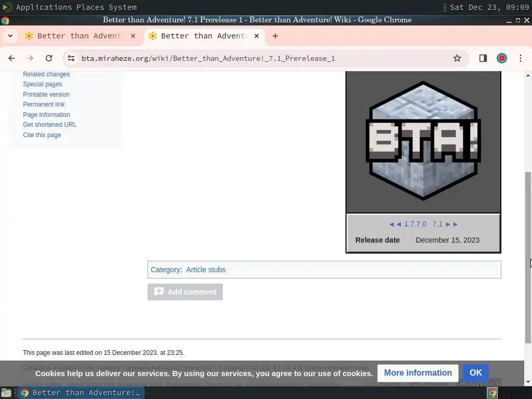Switch to the first Better than Adventure tab
Image resolution: width=532 pixels, height=399 pixels.
(79, 36)
